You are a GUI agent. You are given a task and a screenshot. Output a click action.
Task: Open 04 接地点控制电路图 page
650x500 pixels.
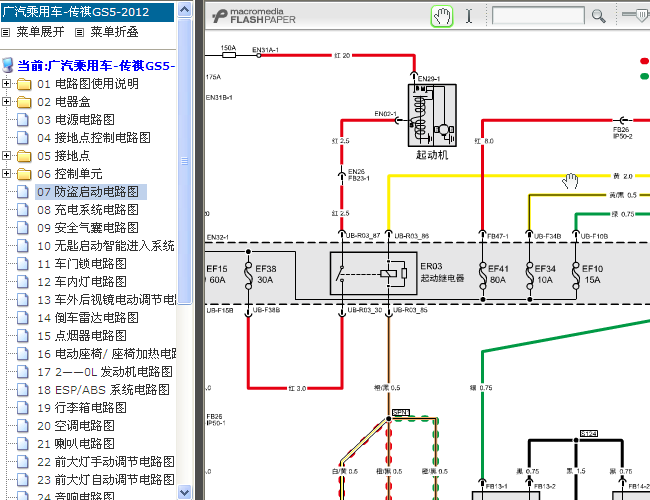[x=94, y=138]
